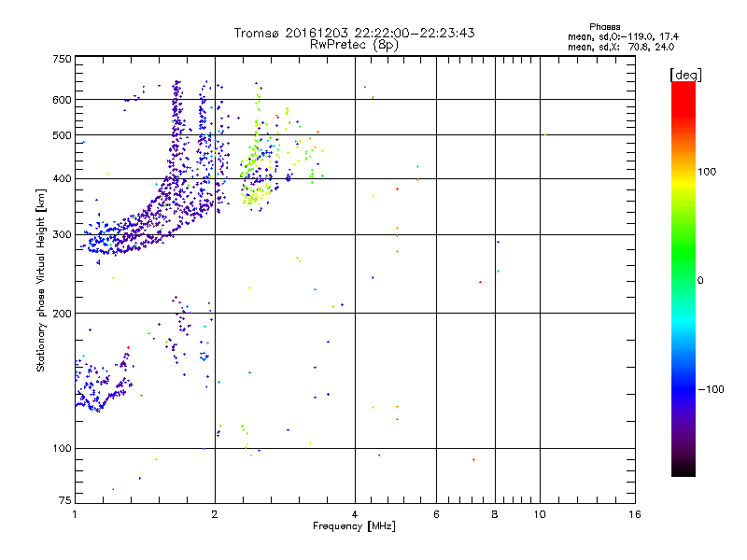Click the colorbar tick label '0'
Image resolution: width=747 pixels, height=560 pixels.
click(700, 281)
